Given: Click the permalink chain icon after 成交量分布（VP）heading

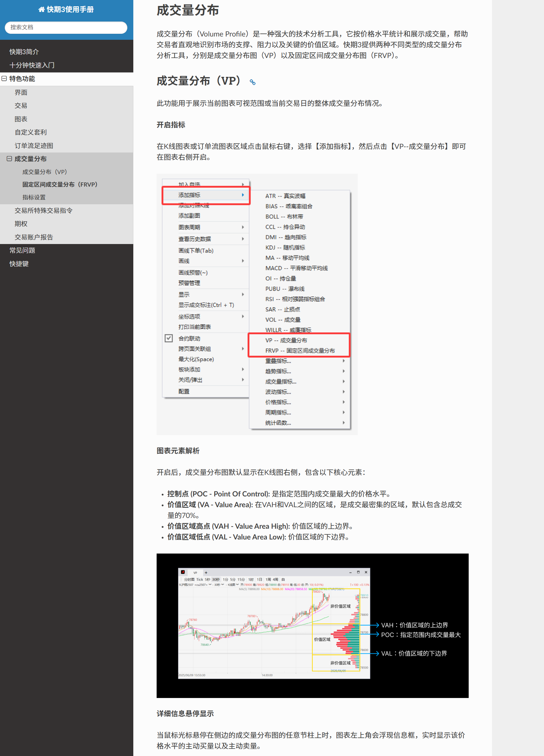Looking at the screenshot, I should [253, 82].
